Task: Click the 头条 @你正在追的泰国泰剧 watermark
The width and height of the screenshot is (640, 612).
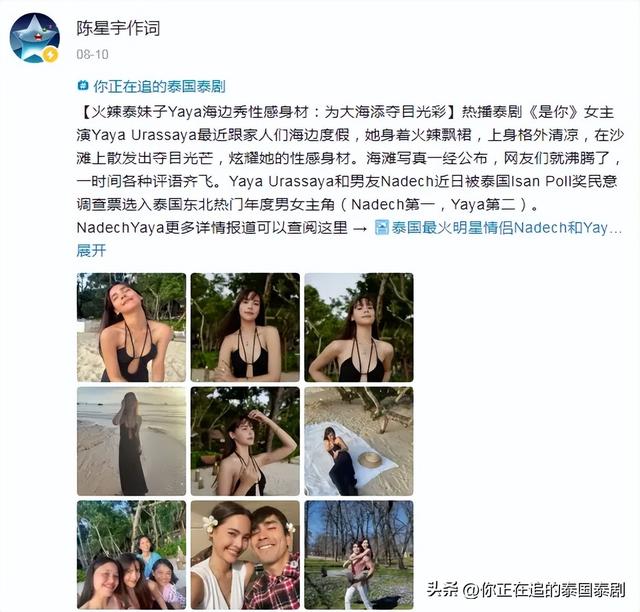Action: pyautogui.click(x=526, y=590)
